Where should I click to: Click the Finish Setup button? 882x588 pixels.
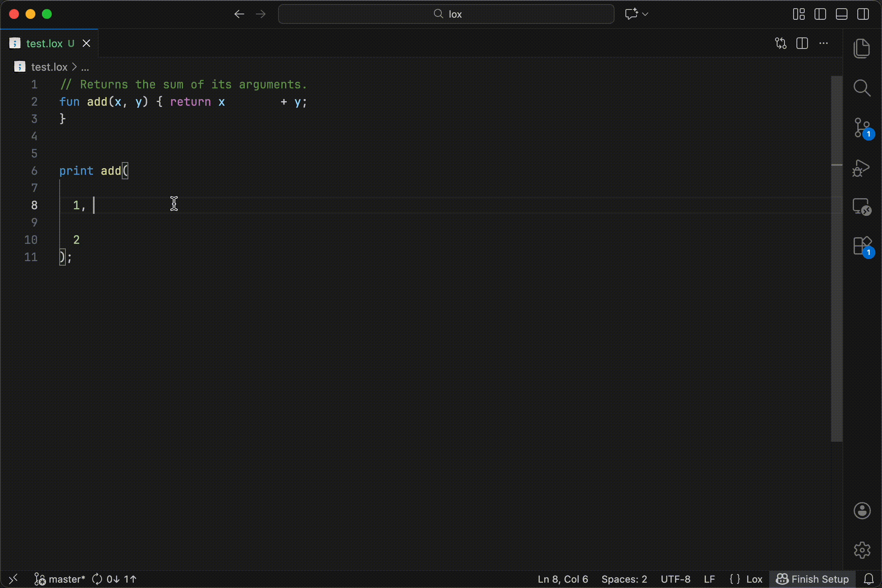[812, 579]
